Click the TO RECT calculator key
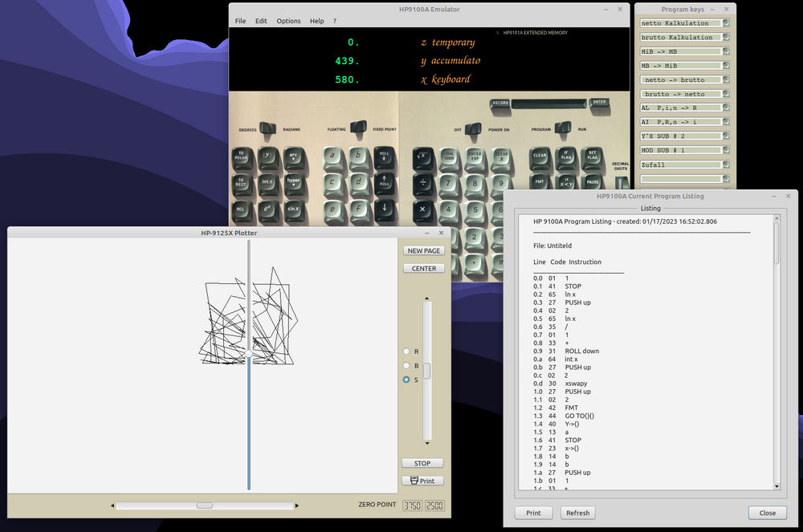Screen dimensions: 803x532 point(242,185)
